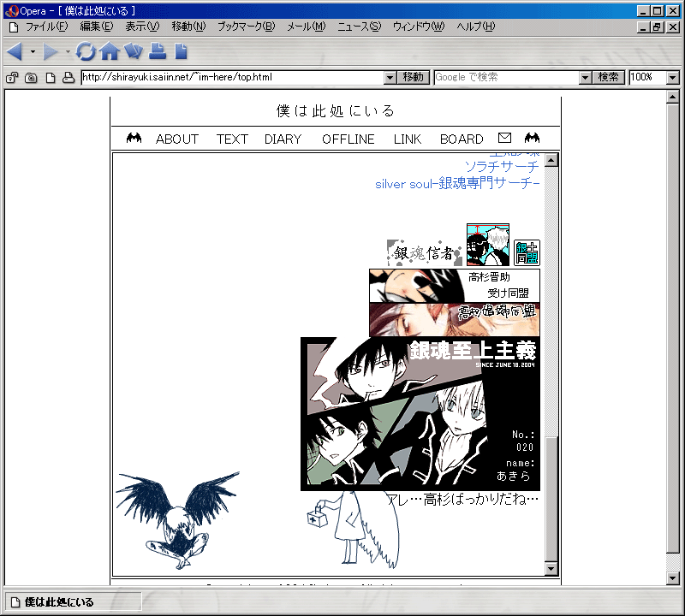Open the ヘルプ(H) menu
This screenshot has height=616, width=685.
point(476,27)
